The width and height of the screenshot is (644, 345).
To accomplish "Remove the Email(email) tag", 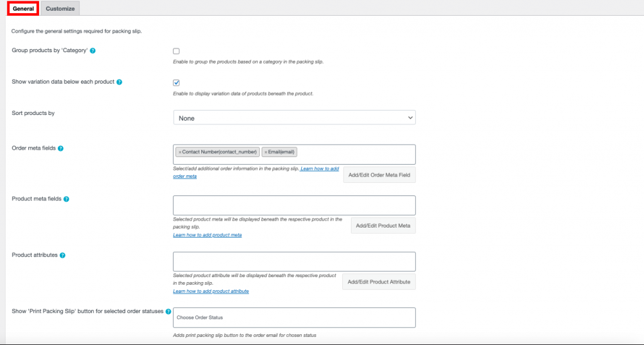I will tap(266, 152).
